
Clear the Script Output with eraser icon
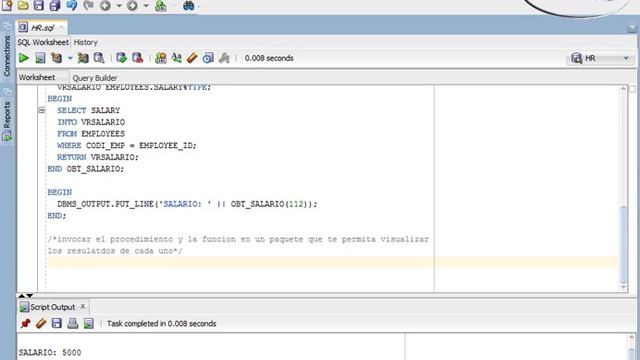click(41, 323)
